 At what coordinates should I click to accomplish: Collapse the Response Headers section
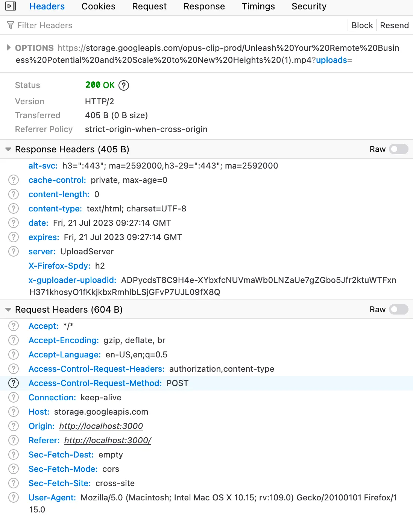(x=8, y=149)
